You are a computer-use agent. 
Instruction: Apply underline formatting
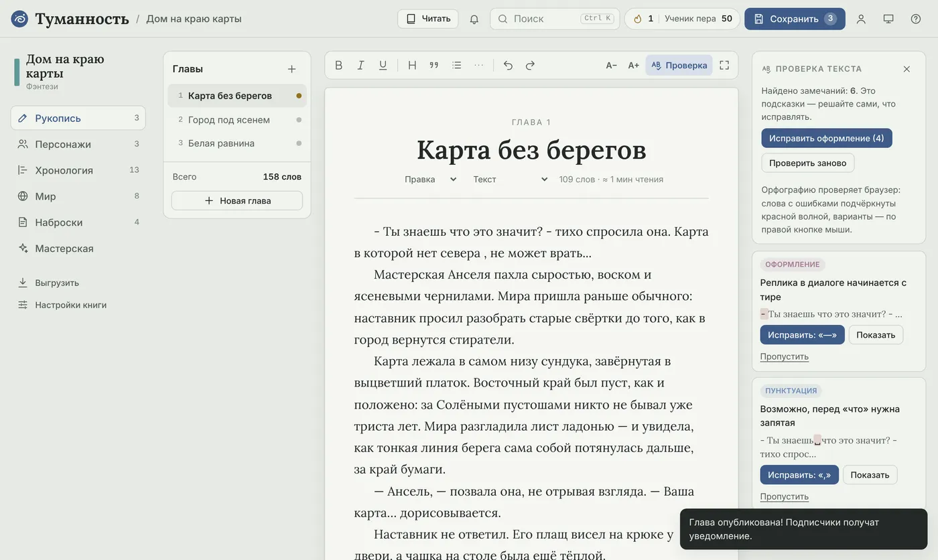(383, 65)
